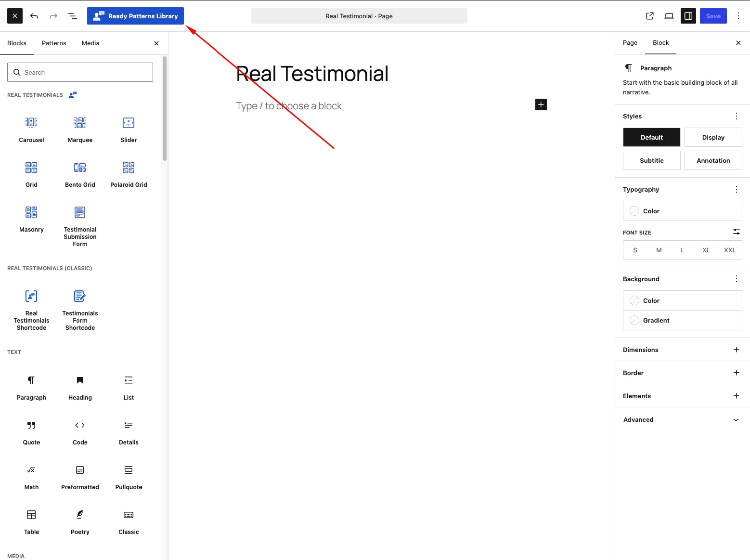750x560 pixels.
Task: Save the page
Action: 713,16
